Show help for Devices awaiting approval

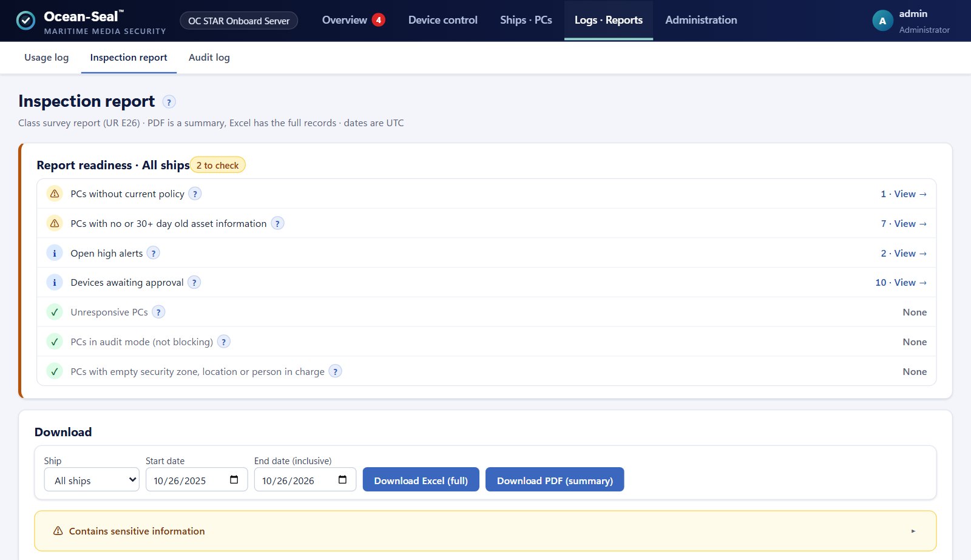point(194,282)
